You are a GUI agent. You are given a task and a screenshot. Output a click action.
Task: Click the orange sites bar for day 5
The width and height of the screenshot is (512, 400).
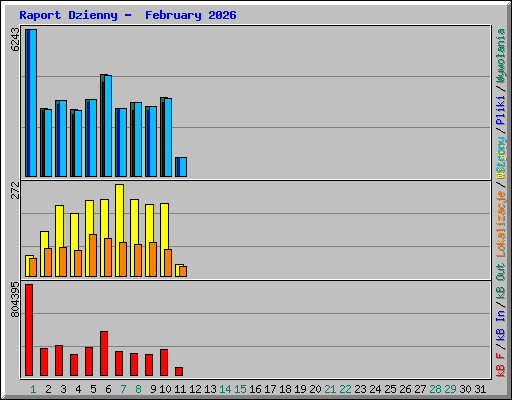click(93, 255)
